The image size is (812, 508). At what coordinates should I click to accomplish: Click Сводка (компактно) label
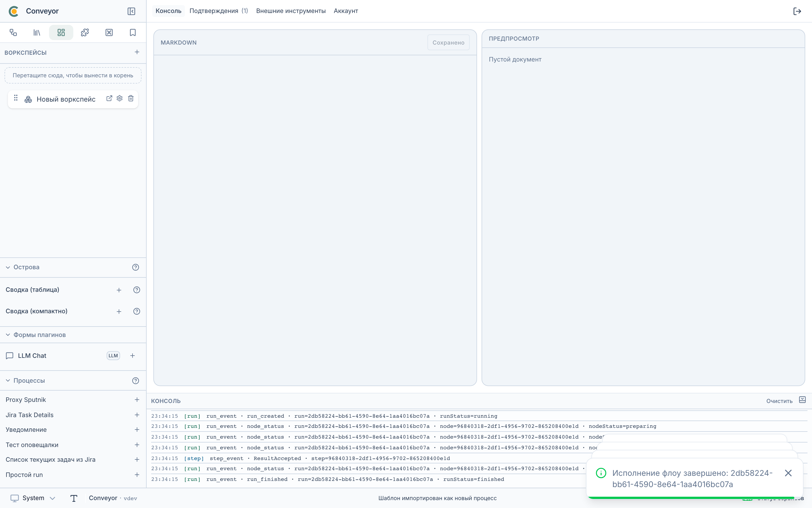[x=37, y=311]
